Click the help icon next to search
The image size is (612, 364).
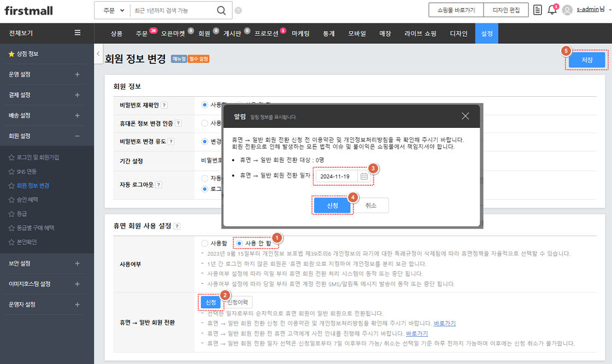238,10
